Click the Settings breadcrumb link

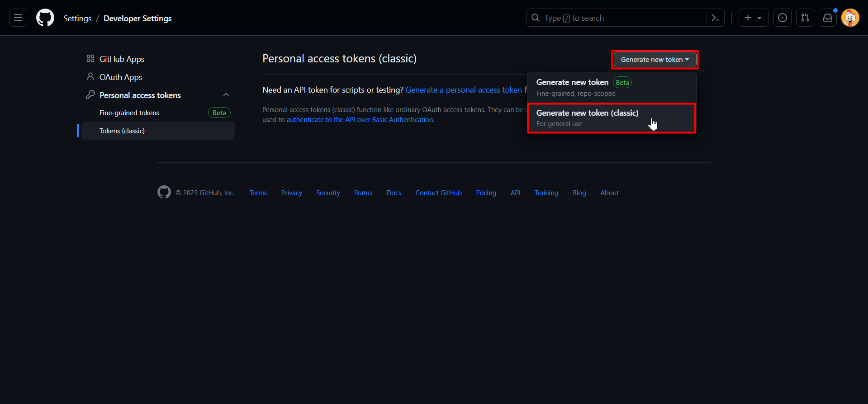tap(77, 19)
